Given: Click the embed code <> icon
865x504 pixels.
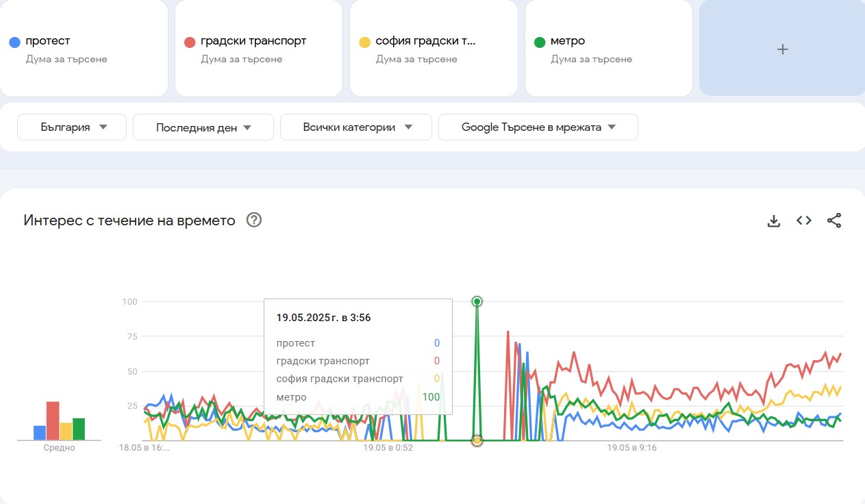Looking at the screenshot, I should point(803,220).
